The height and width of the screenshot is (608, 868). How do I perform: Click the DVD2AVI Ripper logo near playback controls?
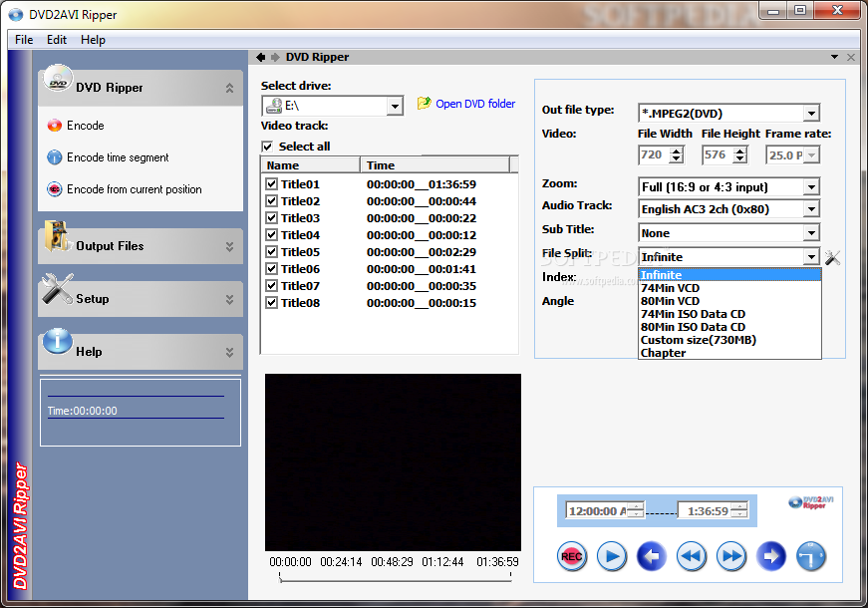coord(811,502)
